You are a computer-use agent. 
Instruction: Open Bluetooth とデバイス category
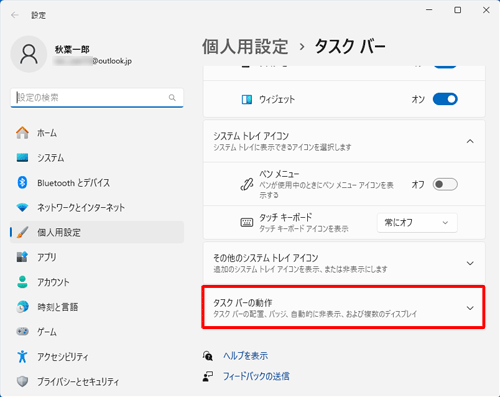pos(97,182)
